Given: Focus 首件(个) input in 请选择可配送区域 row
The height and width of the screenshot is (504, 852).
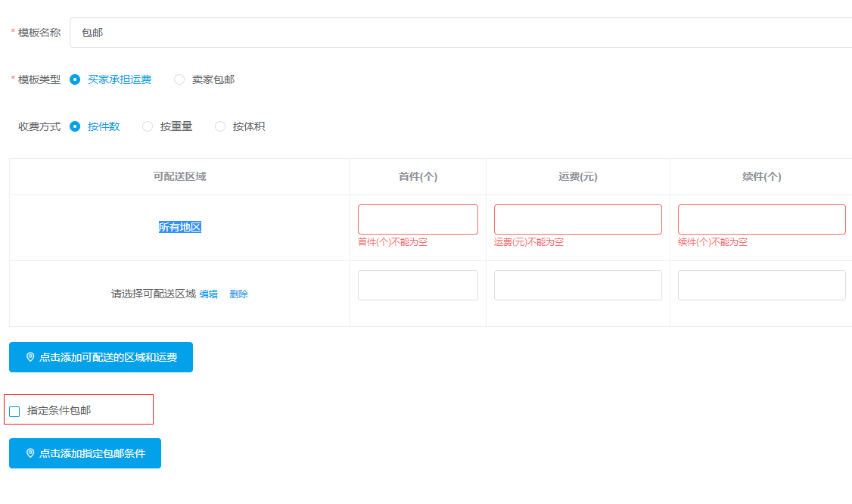Looking at the screenshot, I should pyautogui.click(x=418, y=285).
